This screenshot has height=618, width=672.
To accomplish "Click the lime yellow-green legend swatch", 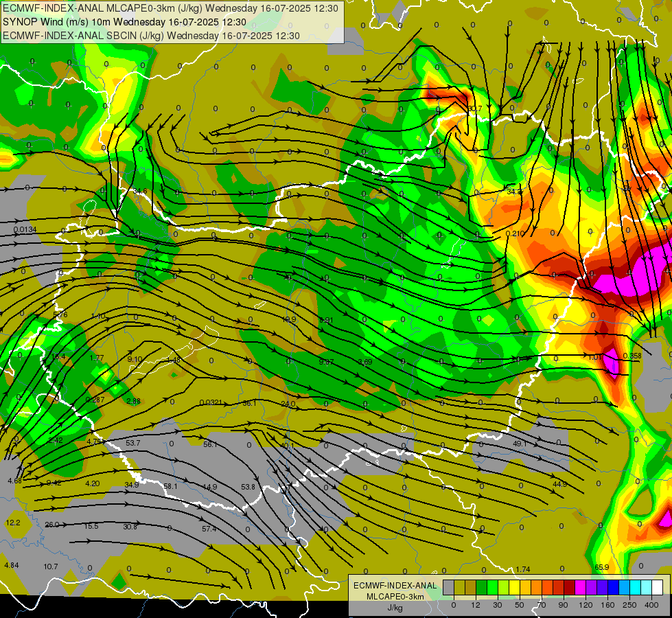I will pyautogui.click(x=504, y=588).
